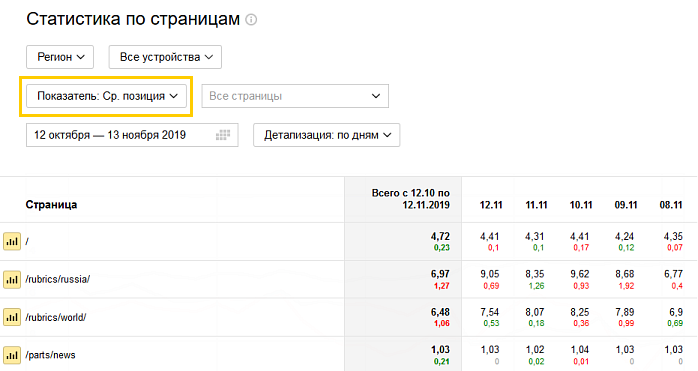Open the chart icon for the / page
Screen dimensions: 698x371
click(x=12, y=241)
